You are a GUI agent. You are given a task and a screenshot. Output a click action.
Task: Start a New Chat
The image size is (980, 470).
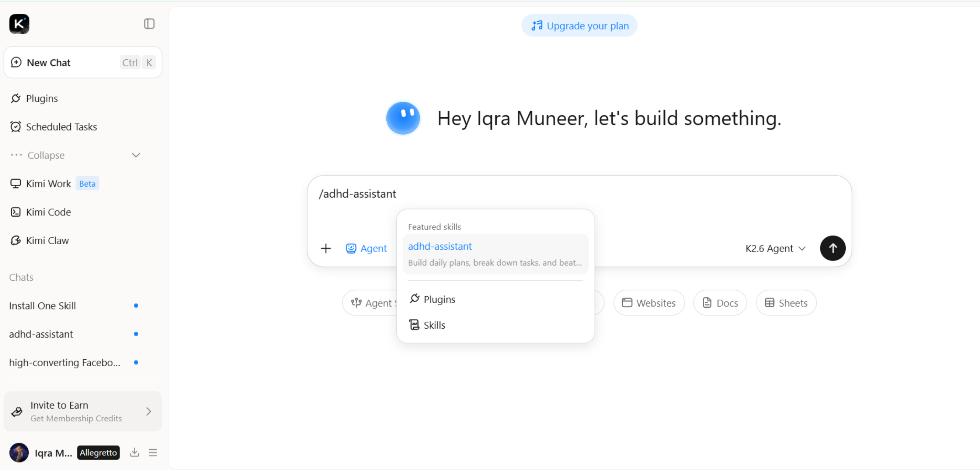tap(83, 62)
